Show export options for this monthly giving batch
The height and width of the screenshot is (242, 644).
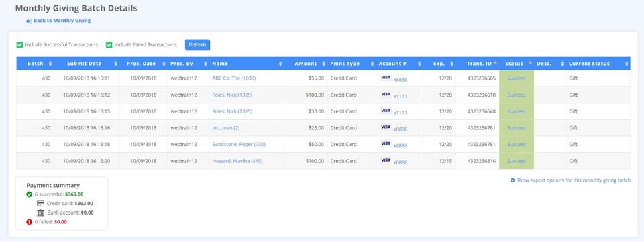(570, 180)
